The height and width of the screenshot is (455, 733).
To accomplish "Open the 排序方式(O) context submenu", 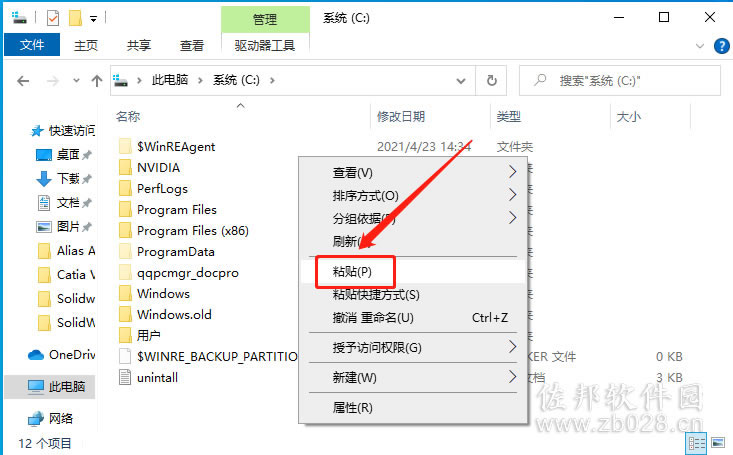I will [413, 195].
